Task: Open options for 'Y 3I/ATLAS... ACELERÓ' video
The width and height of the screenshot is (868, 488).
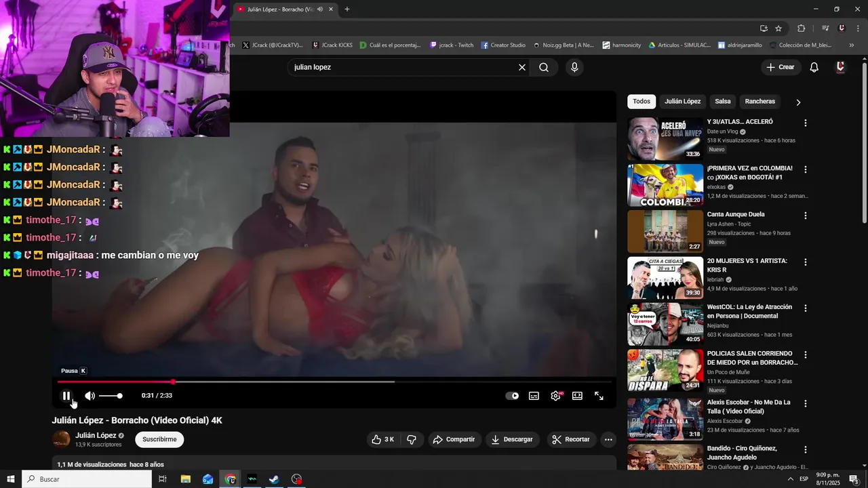Action: 806,123
